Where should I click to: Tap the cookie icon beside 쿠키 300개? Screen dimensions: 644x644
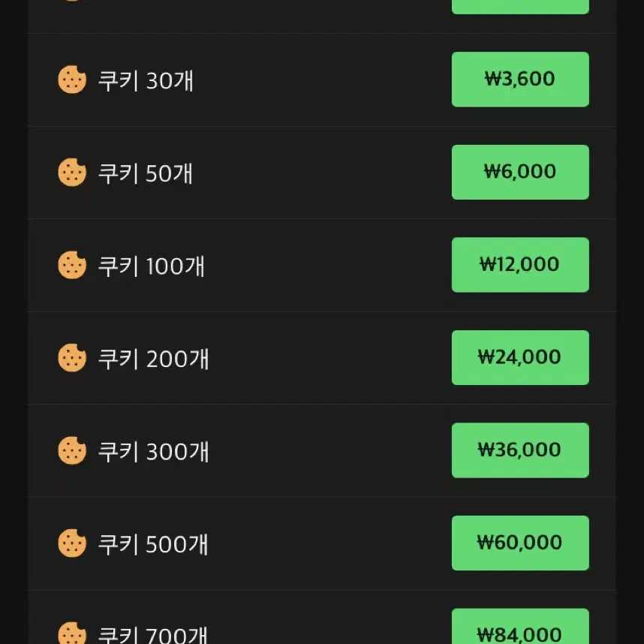(x=72, y=450)
